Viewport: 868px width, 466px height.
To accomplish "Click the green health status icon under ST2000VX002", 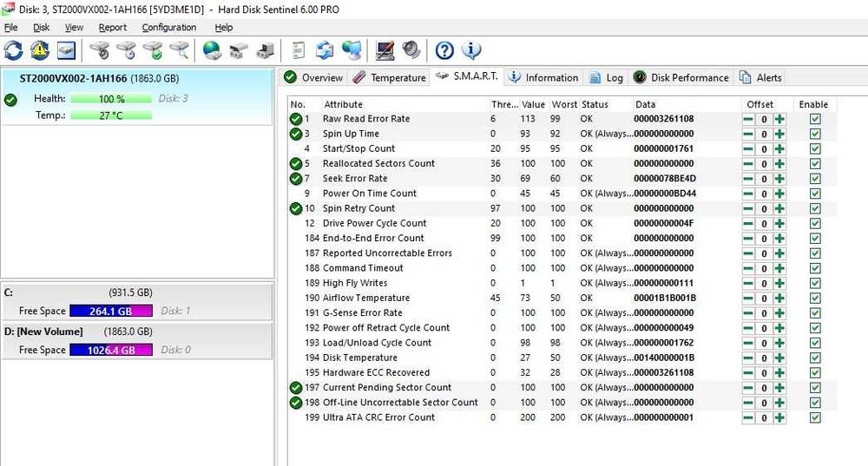I will point(10,100).
